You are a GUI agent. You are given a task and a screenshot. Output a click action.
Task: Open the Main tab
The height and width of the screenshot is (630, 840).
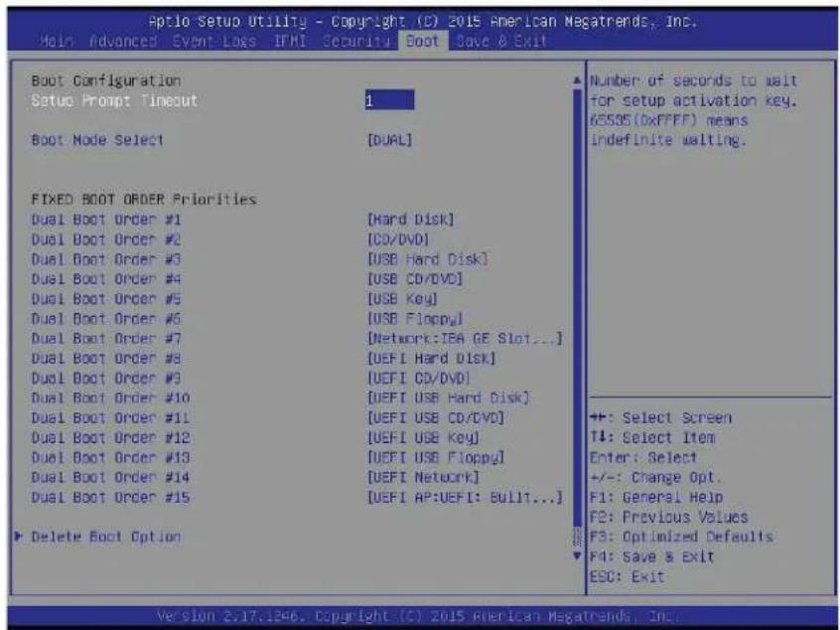point(58,42)
